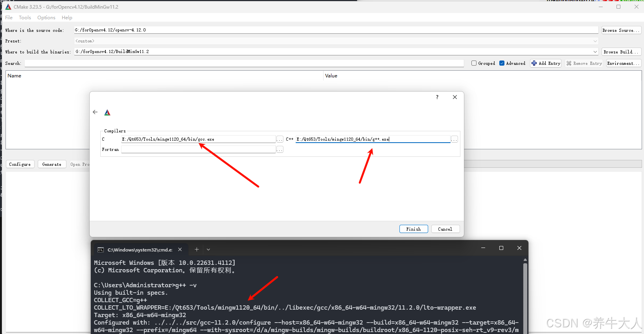Open a new terminal tab with plus
The image size is (644, 334).
tap(197, 250)
